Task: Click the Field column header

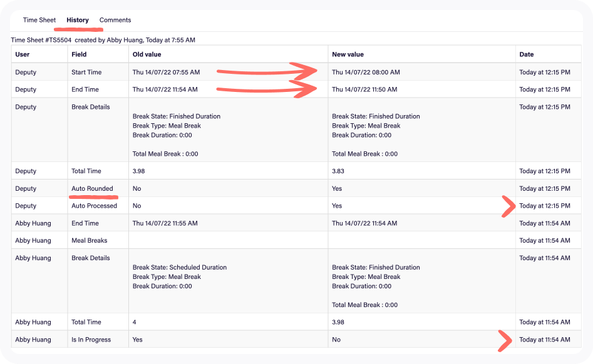Action: pos(79,54)
